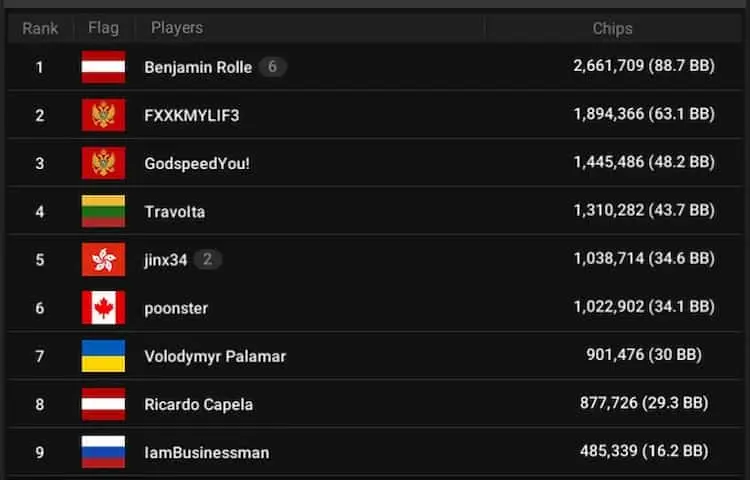This screenshot has width=750, height=480.
Task: Click the 6 badge beside Benjamin Rolle
Action: pyautogui.click(x=272, y=67)
